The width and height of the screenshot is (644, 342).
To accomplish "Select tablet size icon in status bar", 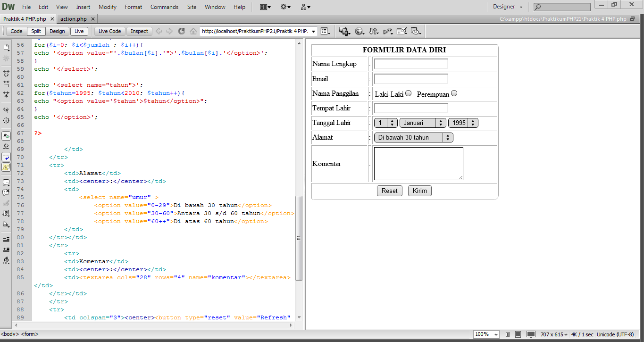I will 518,334.
